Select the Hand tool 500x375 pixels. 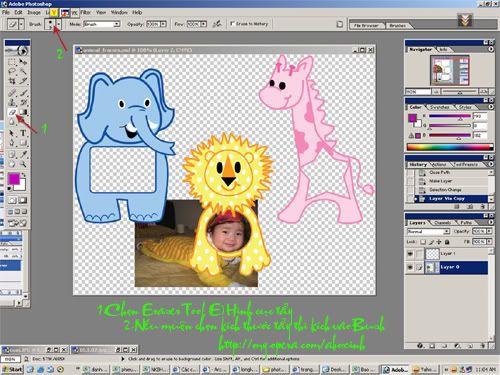coord(12,164)
